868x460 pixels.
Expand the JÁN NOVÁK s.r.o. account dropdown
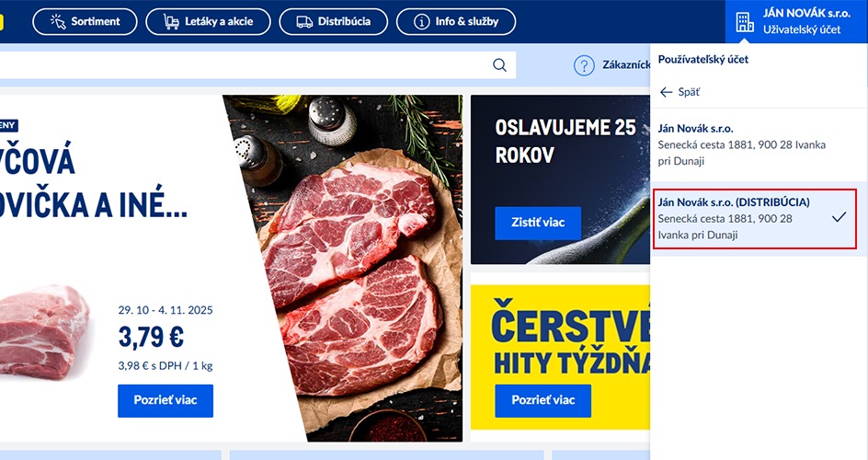796,21
